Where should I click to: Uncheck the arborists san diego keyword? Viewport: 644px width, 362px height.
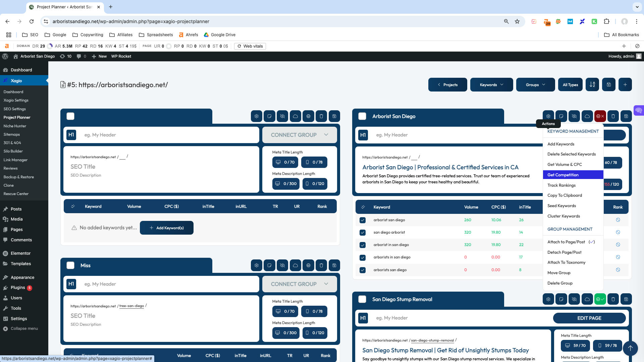coord(363,270)
